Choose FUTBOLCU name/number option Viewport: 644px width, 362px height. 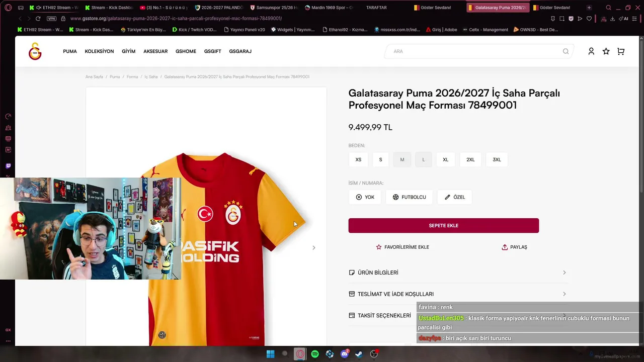(409, 197)
